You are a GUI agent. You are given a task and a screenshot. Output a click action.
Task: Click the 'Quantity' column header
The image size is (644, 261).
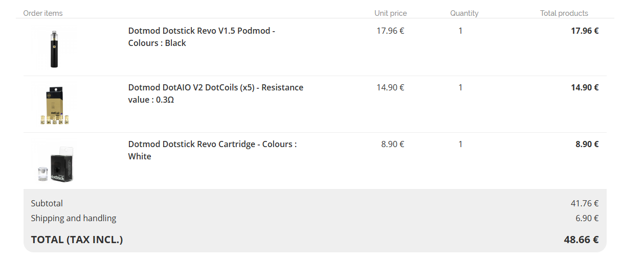[464, 13]
